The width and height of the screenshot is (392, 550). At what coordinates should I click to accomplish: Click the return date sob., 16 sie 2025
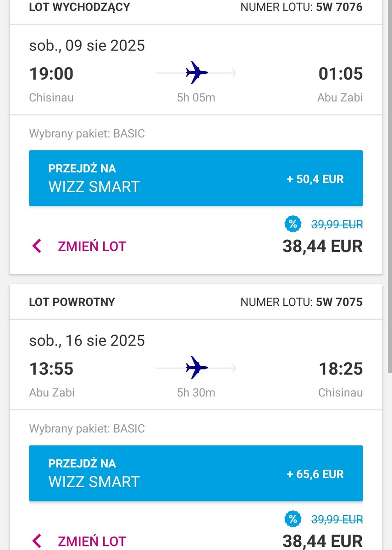87,341
